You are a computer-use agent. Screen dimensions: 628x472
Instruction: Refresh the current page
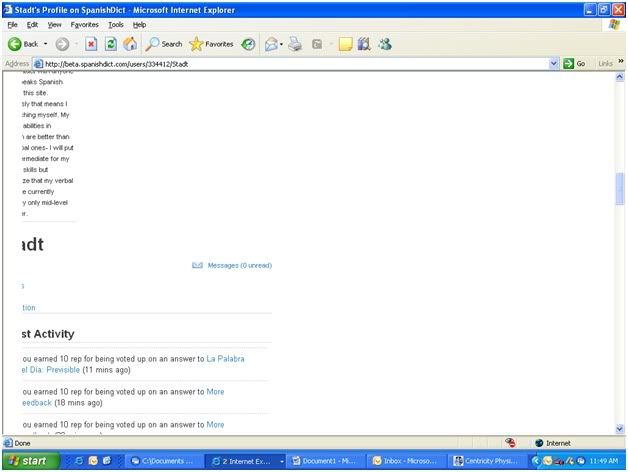tap(110, 44)
